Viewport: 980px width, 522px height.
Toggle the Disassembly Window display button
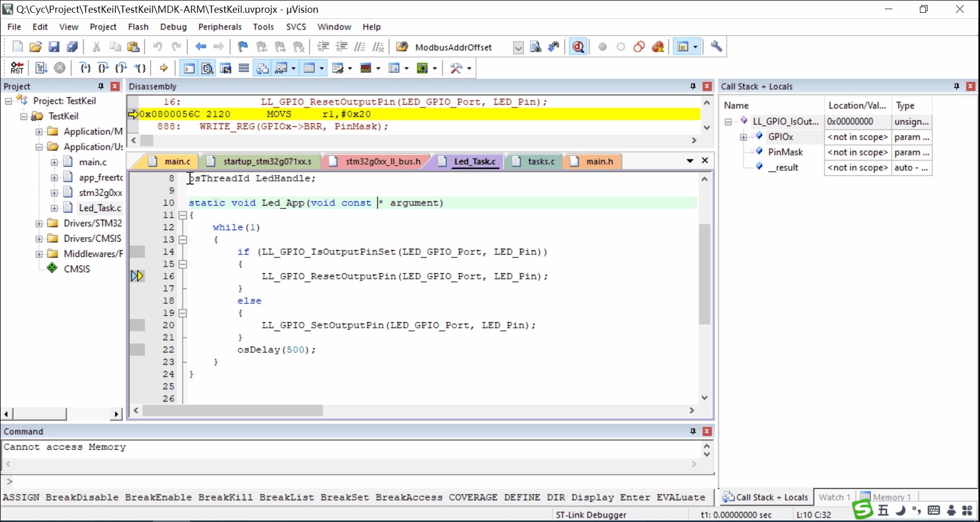tap(207, 68)
